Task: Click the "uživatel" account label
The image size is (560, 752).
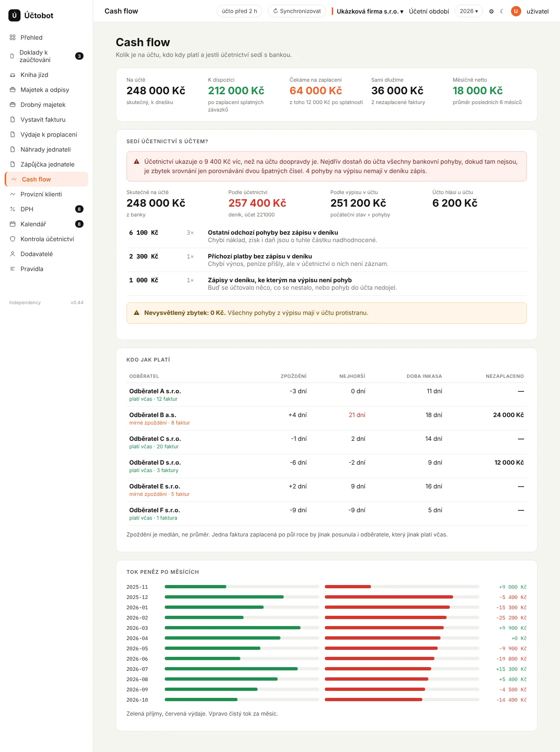Action: [538, 11]
